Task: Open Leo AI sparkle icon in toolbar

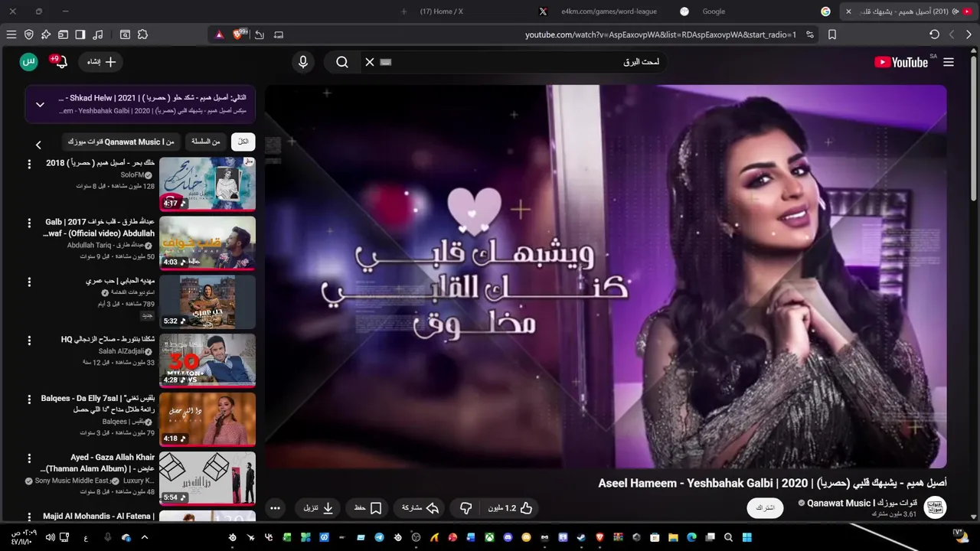Action: (x=46, y=34)
